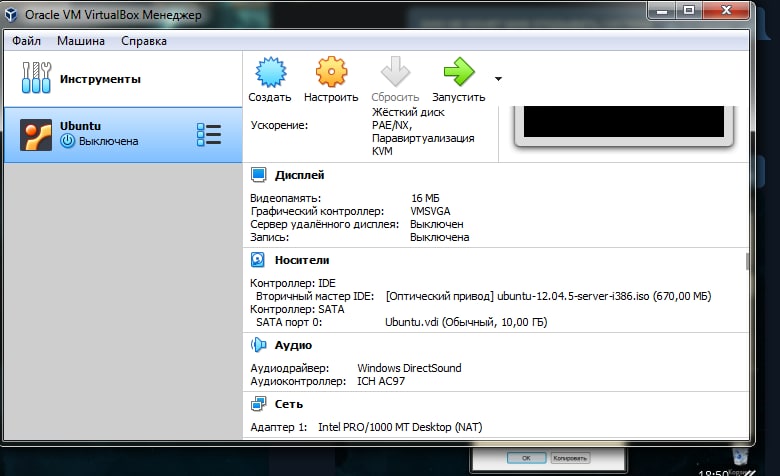Click the powered-off state icon by Выключена
The image size is (780, 476).
[68, 141]
